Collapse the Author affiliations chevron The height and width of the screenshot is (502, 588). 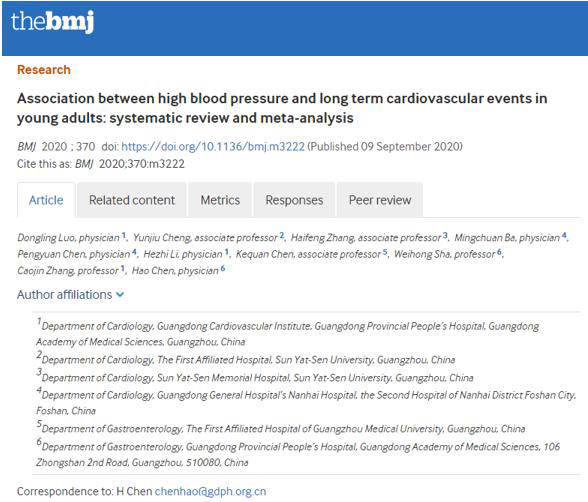point(120,295)
